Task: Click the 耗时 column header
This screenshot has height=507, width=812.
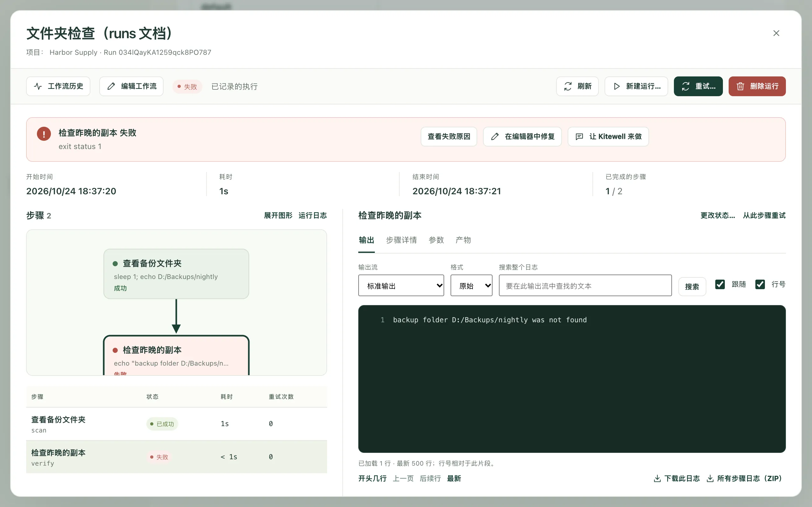Action: pyautogui.click(x=227, y=397)
